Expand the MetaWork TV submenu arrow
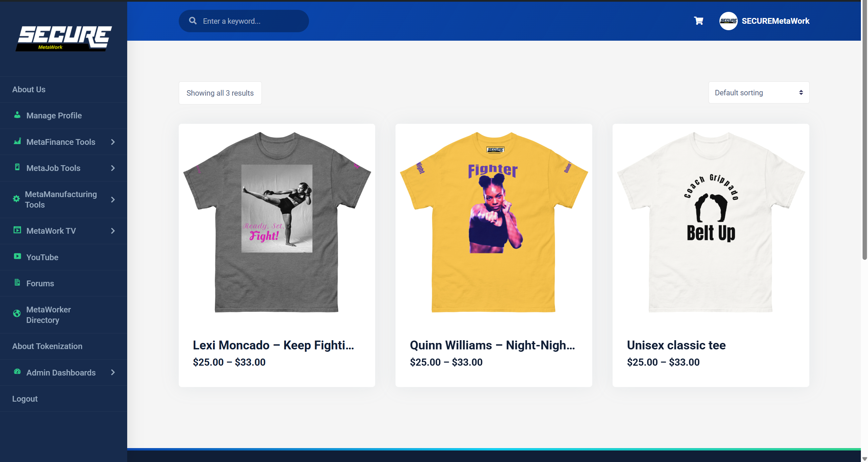Viewport: 868px width, 462px height. point(113,231)
